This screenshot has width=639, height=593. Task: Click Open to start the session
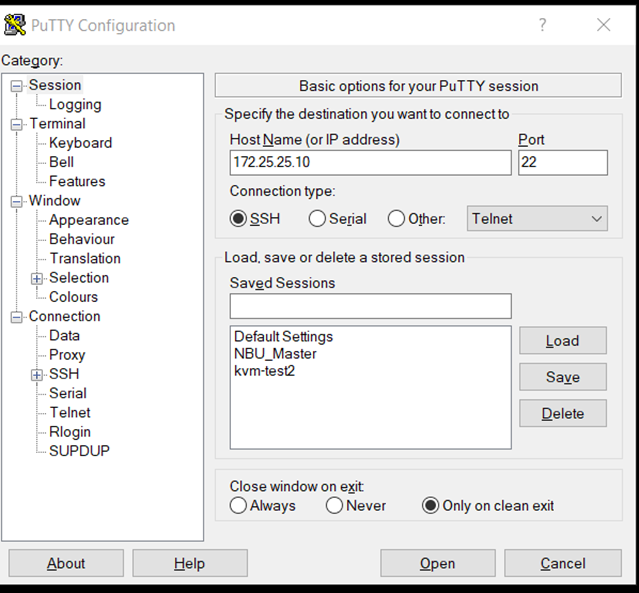tap(438, 563)
